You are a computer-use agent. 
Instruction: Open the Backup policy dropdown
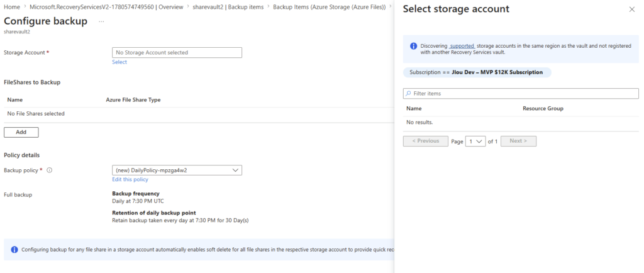(x=177, y=170)
